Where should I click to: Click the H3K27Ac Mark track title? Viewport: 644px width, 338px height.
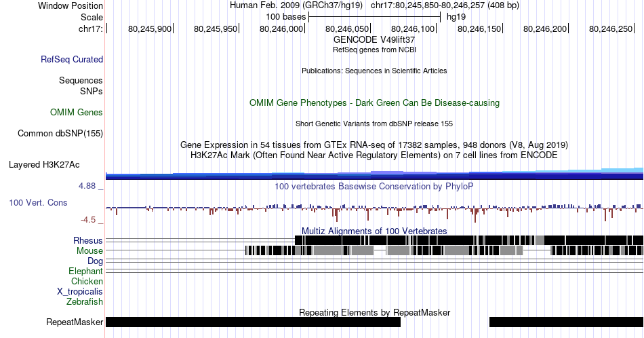(374, 155)
